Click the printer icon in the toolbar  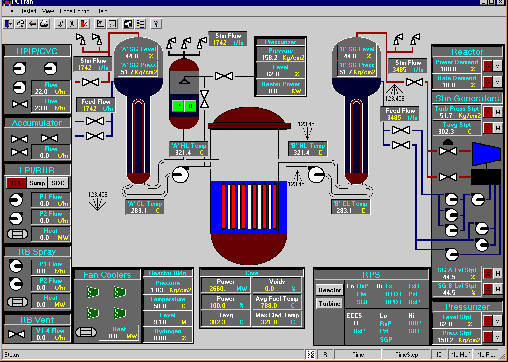[x=44, y=24]
